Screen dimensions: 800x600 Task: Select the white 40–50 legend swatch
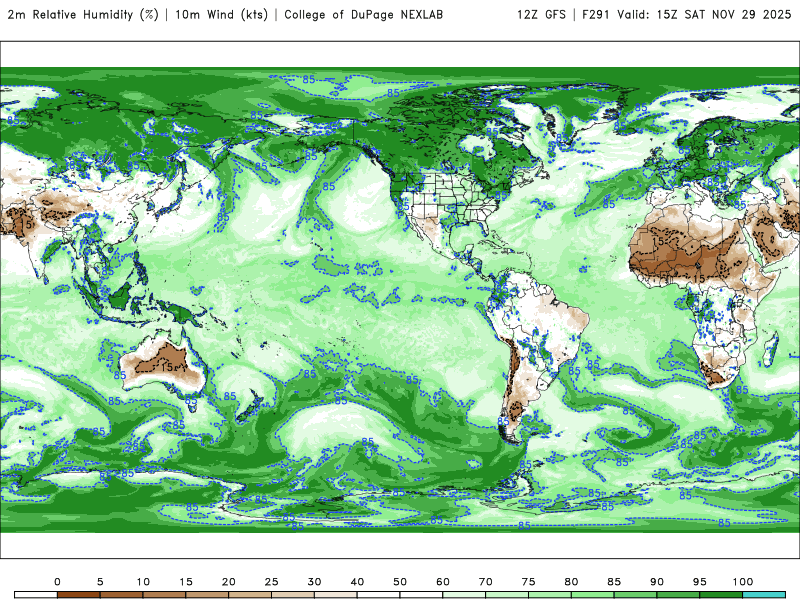pyautogui.click(x=379, y=595)
